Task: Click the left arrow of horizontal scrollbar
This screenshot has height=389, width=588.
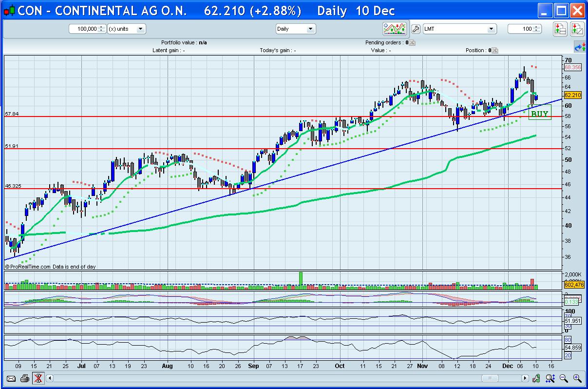Action: (x=50, y=378)
